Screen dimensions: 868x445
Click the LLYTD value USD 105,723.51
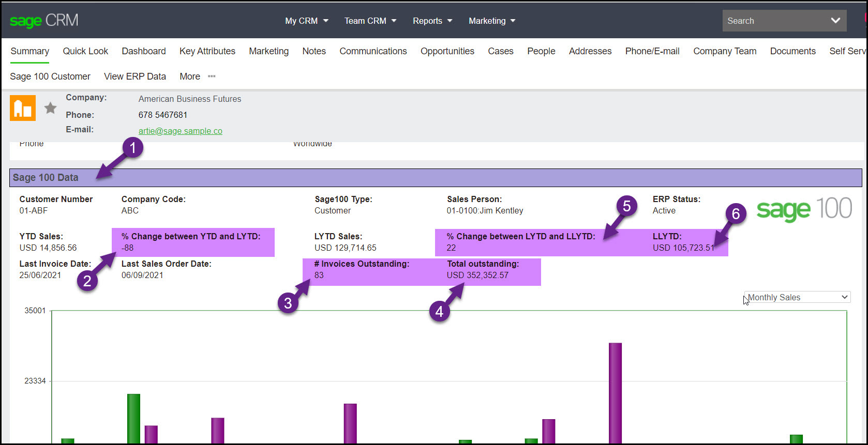click(683, 248)
